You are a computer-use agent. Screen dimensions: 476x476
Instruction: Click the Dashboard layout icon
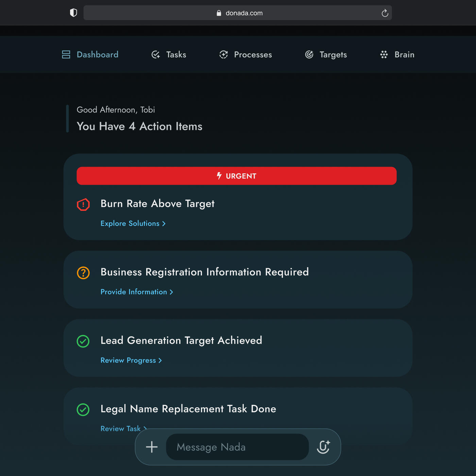click(66, 55)
